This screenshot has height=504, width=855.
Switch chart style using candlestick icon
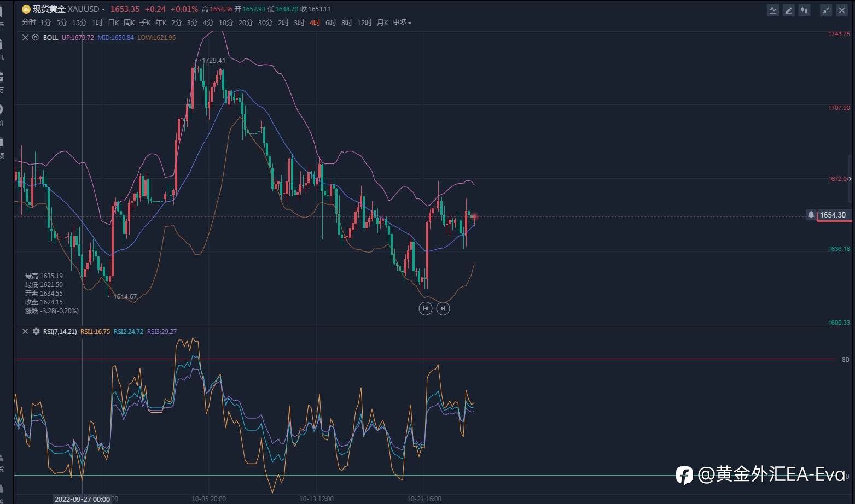coord(804,10)
